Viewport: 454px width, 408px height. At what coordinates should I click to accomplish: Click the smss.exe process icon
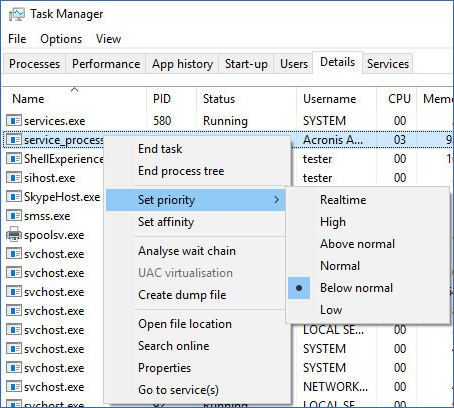pos(14,216)
